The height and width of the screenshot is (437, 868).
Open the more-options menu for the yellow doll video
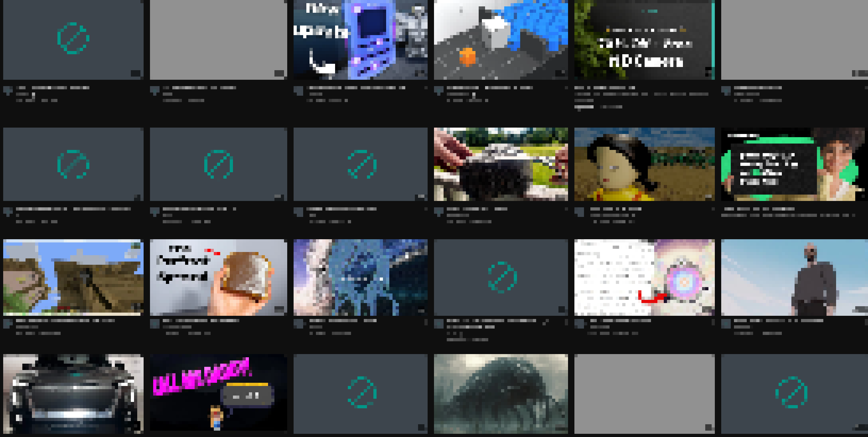pyautogui.click(x=713, y=209)
